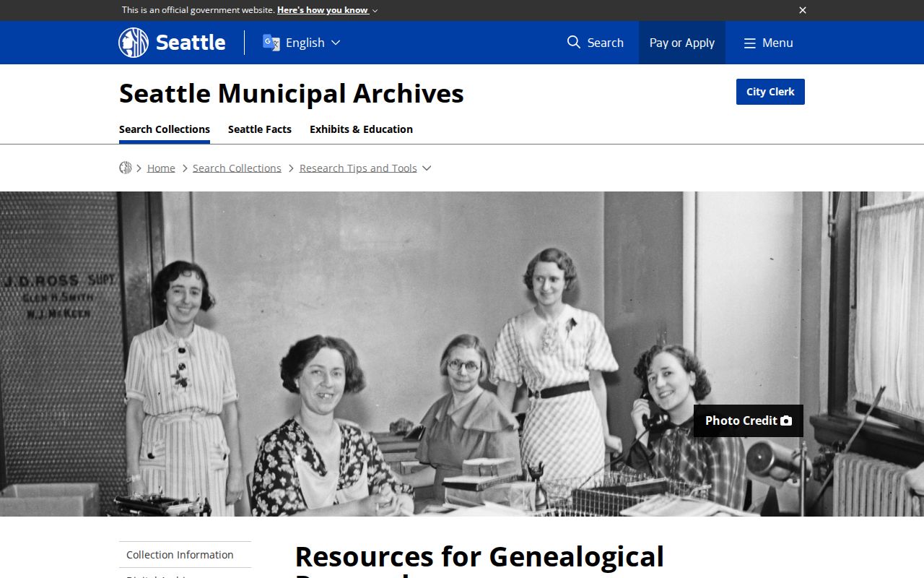Open the English language dropdown

click(x=302, y=43)
